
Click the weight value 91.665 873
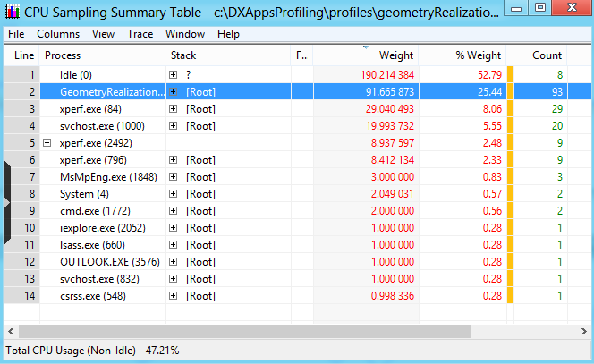point(390,92)
